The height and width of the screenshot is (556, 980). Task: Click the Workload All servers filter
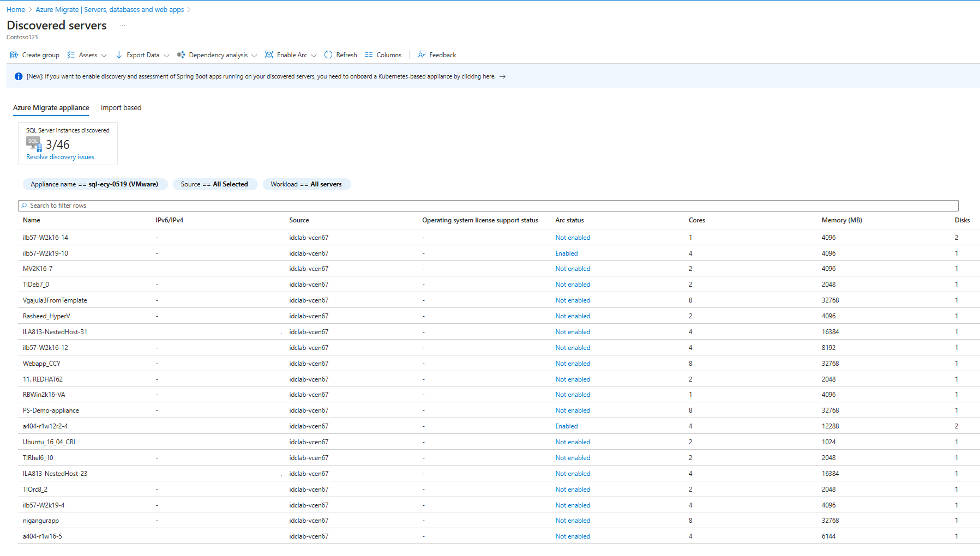[x=306, y=184]
